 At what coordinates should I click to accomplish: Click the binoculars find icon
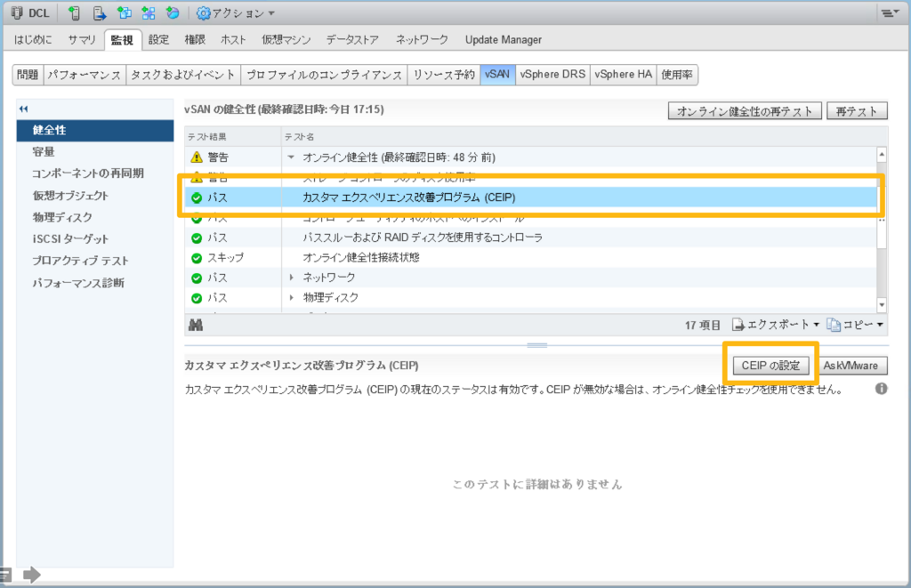[x=196, y=326]
